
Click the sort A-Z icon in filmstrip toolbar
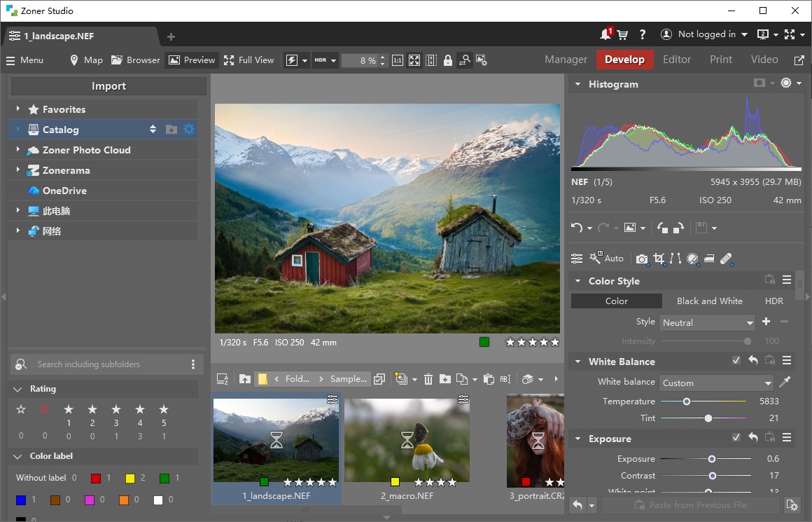point(223,380)
